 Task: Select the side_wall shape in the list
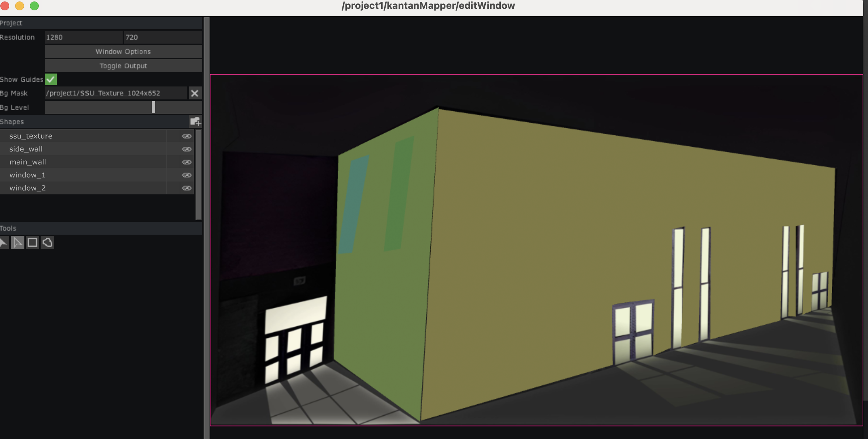(x=26, y=149)
